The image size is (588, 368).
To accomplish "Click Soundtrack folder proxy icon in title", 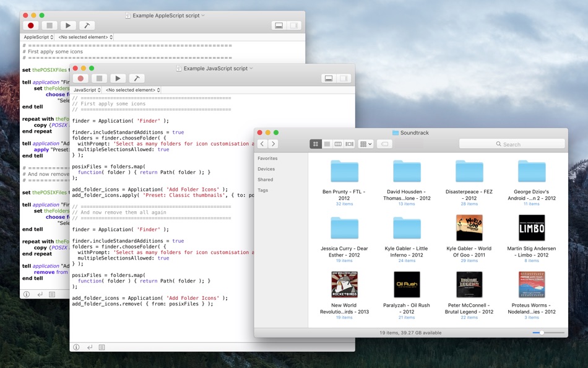I will click(x=396, y=133).
